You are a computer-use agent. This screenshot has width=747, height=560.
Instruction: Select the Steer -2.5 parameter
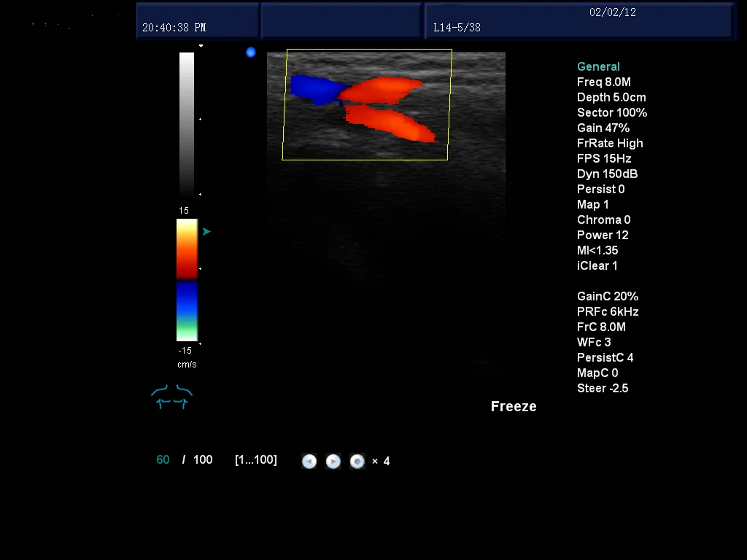603,388
